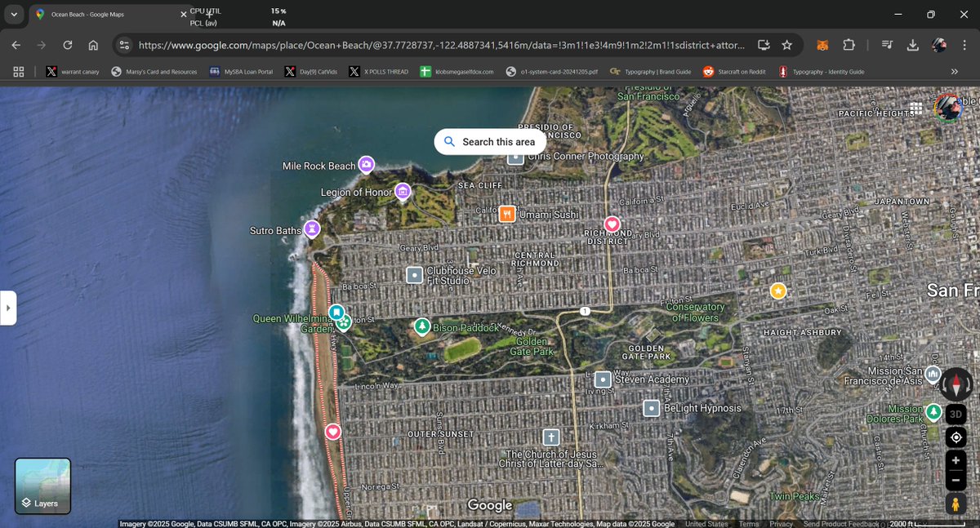Toggle the 3D map view
Image resolution: width=980 pixels, height=528 pixels.
pyautogui.click(x=956, y=414)
